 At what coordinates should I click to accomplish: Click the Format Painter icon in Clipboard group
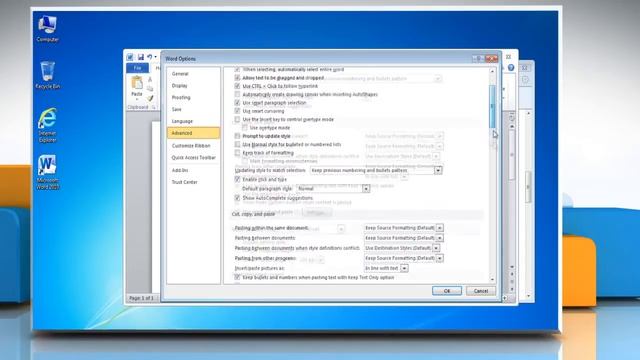(150, 98)
